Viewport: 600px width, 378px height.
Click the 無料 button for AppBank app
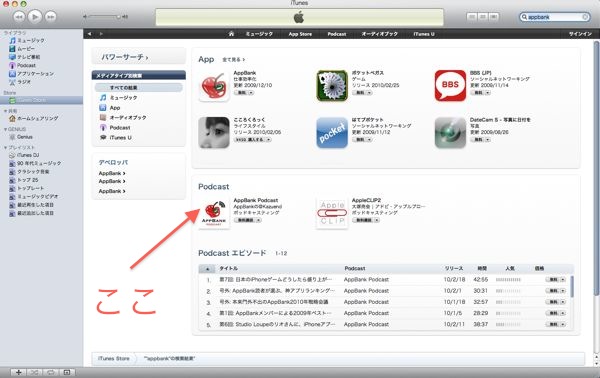[241, 93]
